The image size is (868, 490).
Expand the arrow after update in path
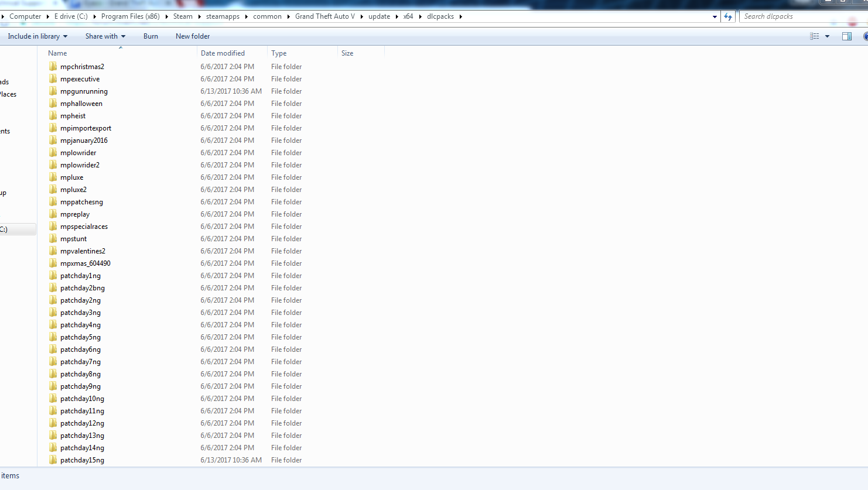(397, 16)
